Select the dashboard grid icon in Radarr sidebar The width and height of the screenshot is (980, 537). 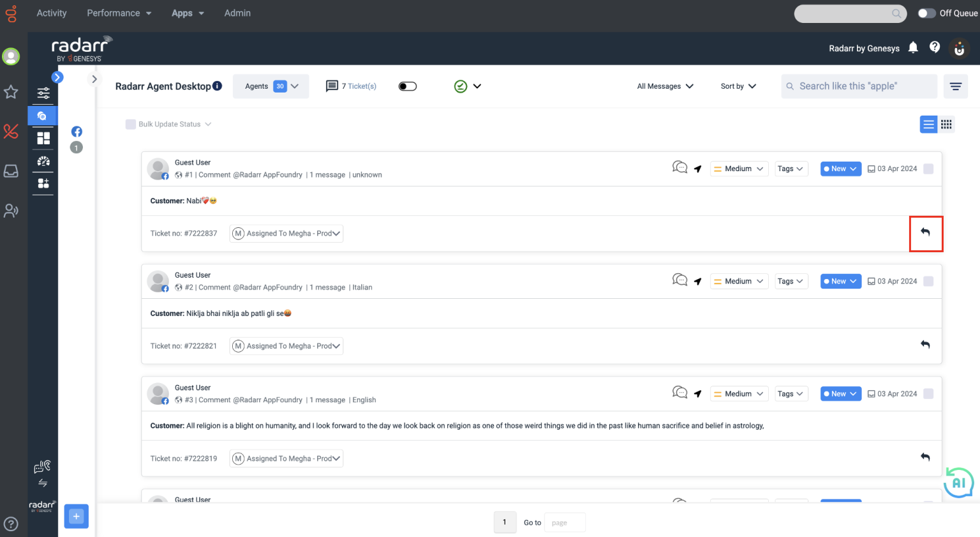pyautogui.click(x=42, y=138)
